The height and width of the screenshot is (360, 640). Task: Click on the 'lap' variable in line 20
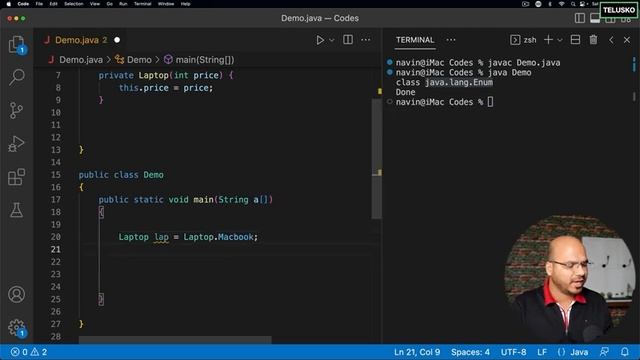pyautogui.click(x=161, y=237)
